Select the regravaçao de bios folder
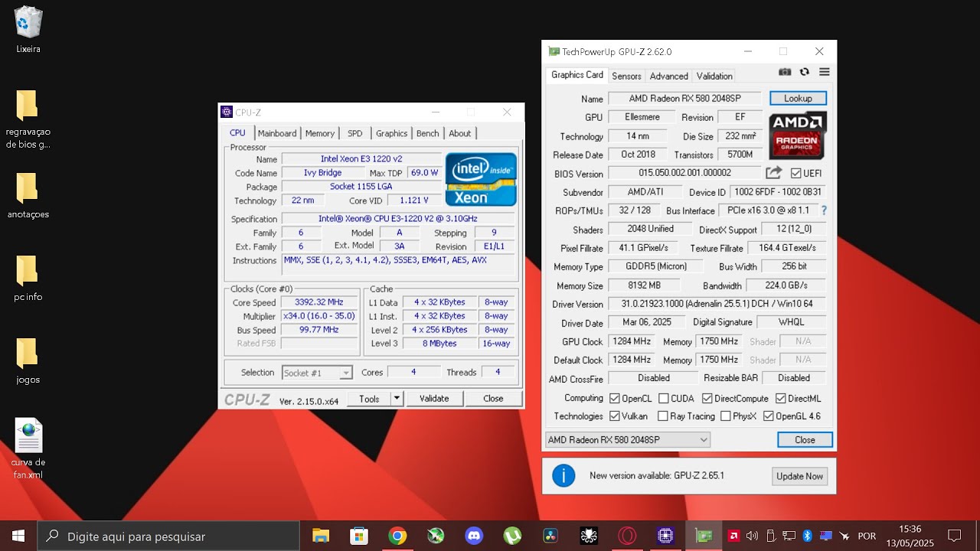Screen dimensions: 980x551 [28, 119]
